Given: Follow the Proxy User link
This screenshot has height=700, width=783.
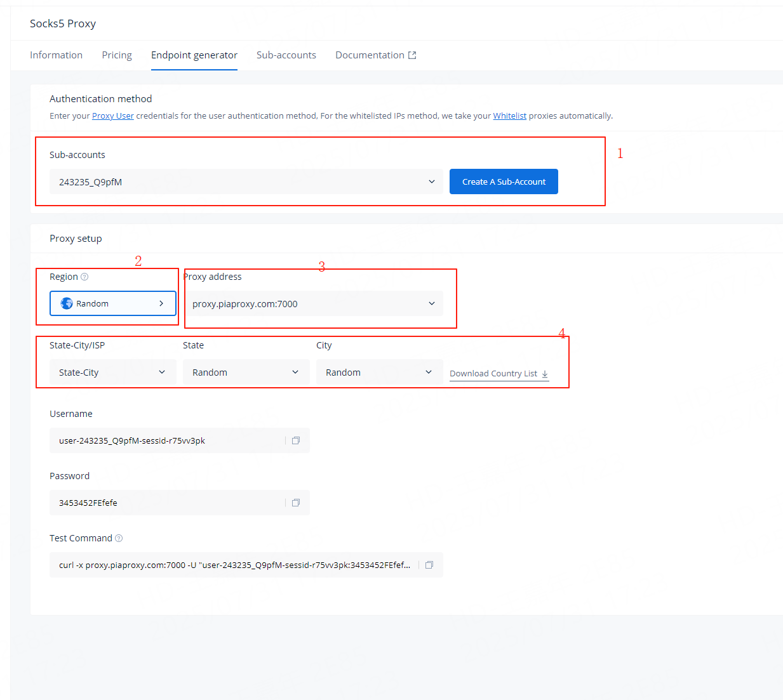Looking at the screenshot, I should (x=113, y=116).
